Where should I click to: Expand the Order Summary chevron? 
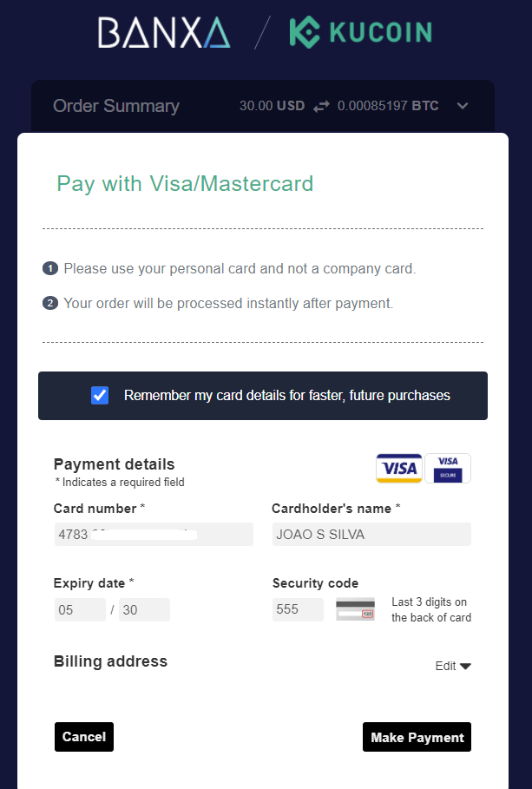tap(463, 106)
